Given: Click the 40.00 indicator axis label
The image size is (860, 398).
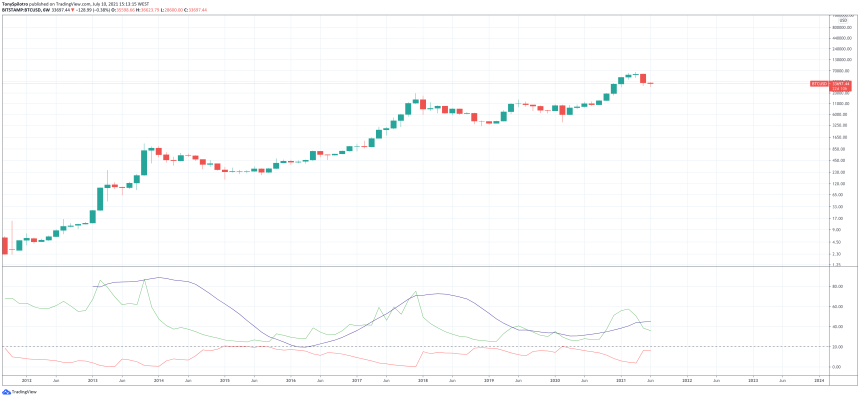Looking at the screenshot, I should pos(838,327).
